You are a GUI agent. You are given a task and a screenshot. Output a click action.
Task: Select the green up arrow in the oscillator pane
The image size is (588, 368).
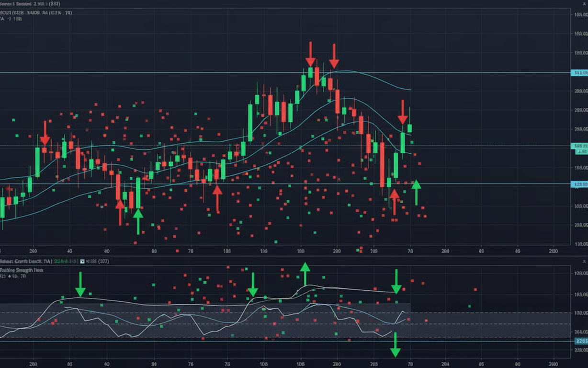click(305, 274)
